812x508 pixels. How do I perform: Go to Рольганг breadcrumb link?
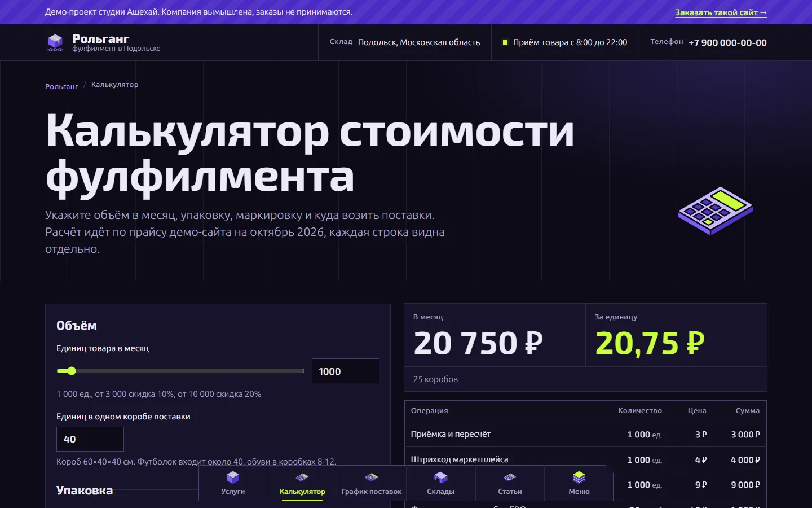[x=61, y=86]
